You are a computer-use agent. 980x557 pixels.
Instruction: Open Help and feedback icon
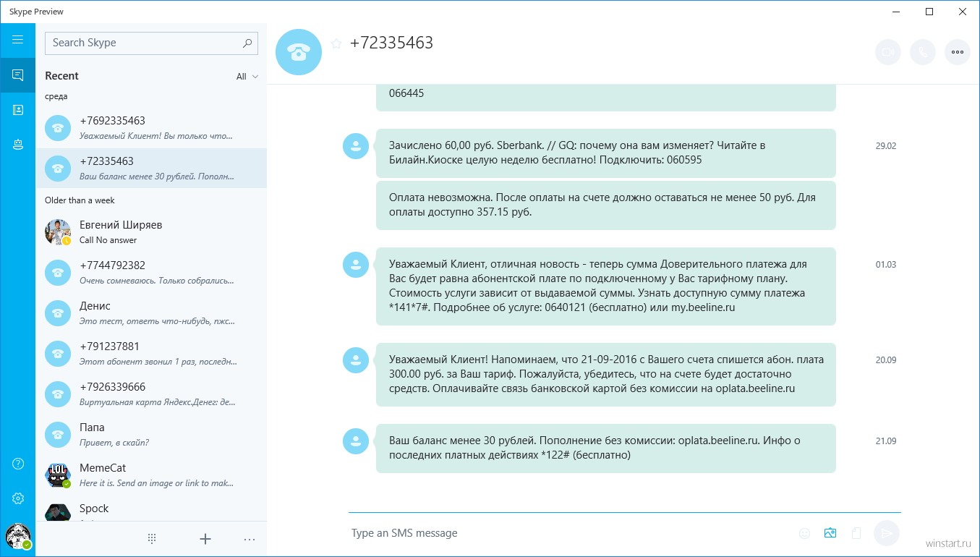(x=18, y=464)
